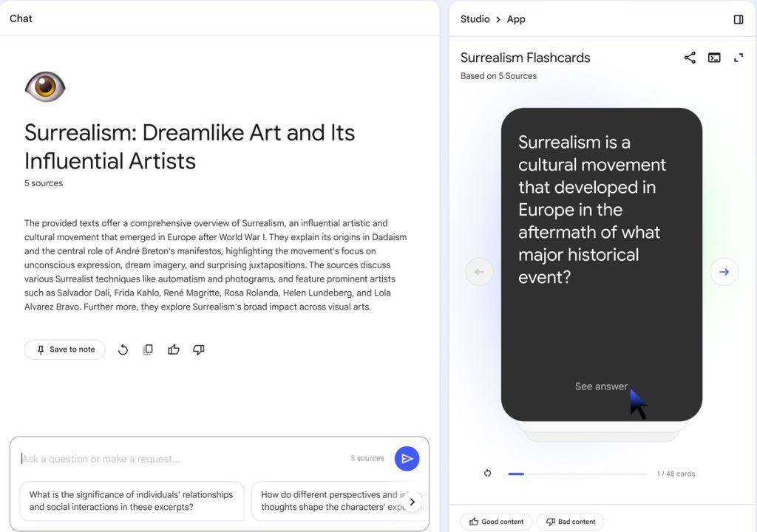757x532 pixels.
Task: Copy the summary text
Action: pos(148,349)
